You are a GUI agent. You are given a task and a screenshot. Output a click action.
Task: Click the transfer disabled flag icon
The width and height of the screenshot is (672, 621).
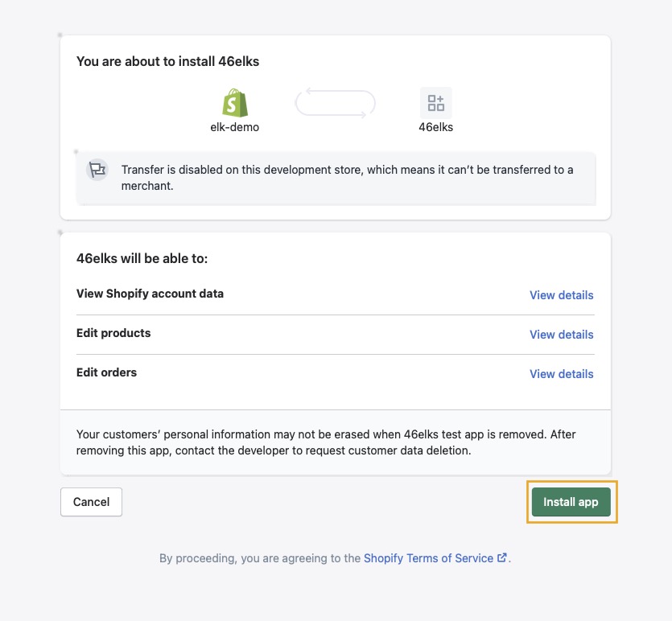pyautogui.click(x=97, y=170)
